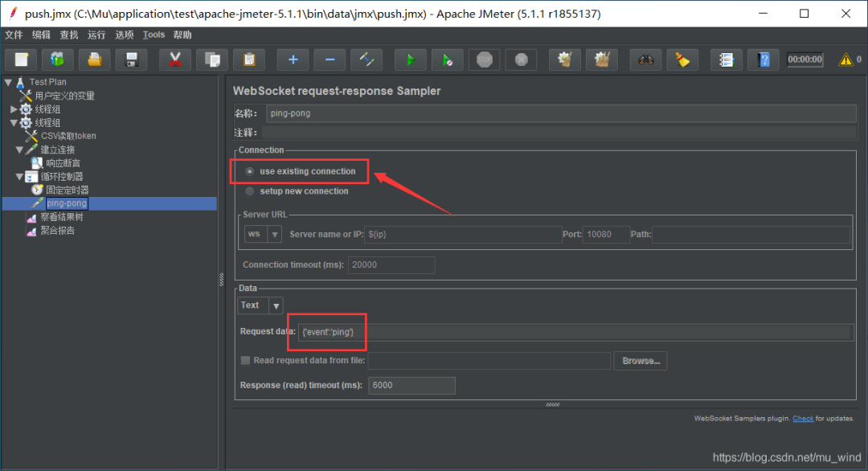Click the 名称 field containing ping-pong
Screen dimensions: 868x471
click(x=561, y=113)
